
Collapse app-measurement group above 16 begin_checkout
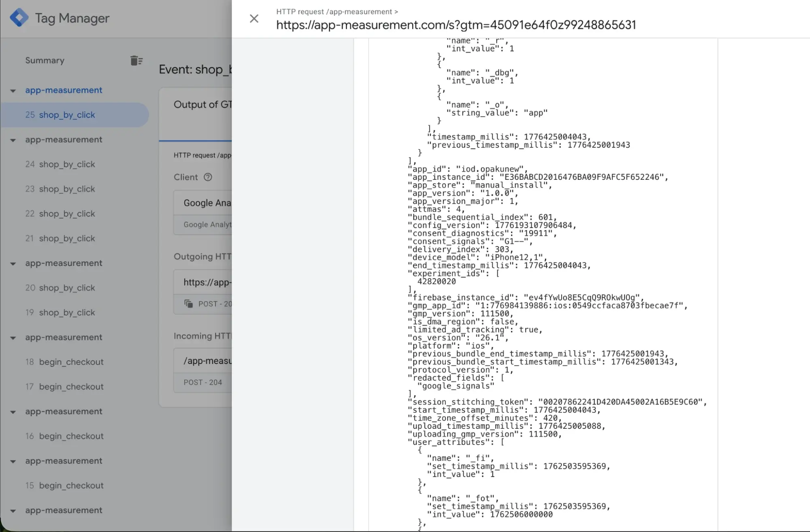tap(13, 412)
